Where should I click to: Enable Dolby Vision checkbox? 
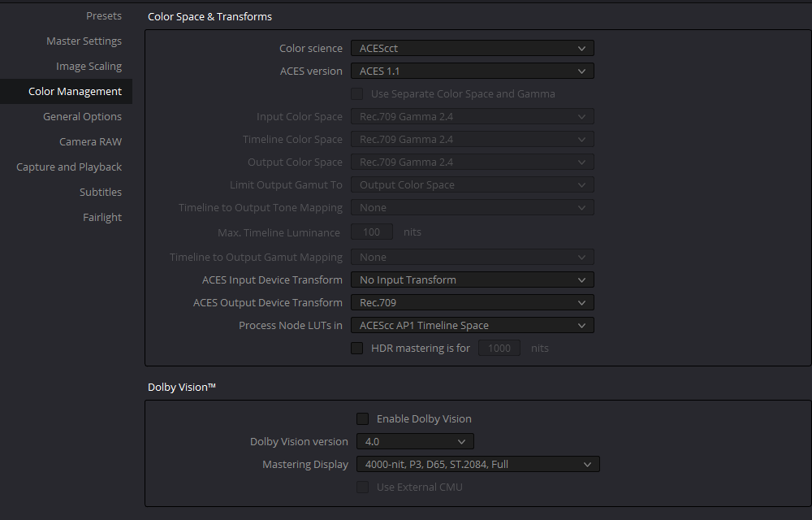pyautogui.click(x=362, y=418)
